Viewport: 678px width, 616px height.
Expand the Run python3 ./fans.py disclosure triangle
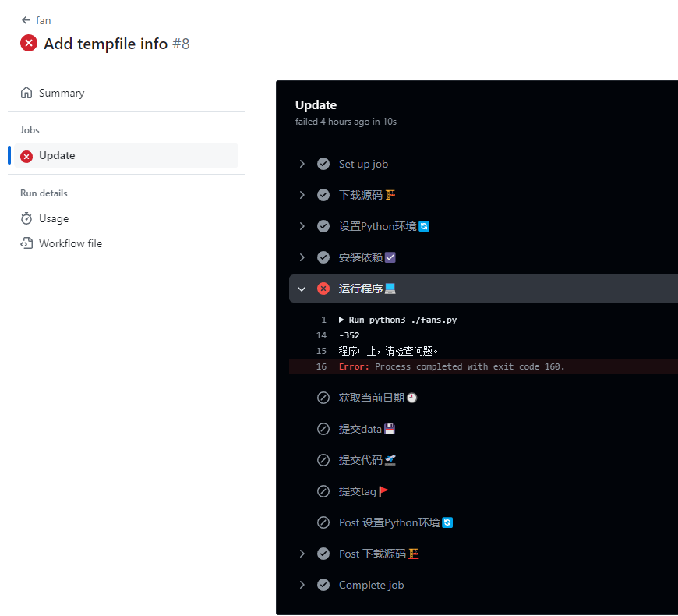point(341,320)
